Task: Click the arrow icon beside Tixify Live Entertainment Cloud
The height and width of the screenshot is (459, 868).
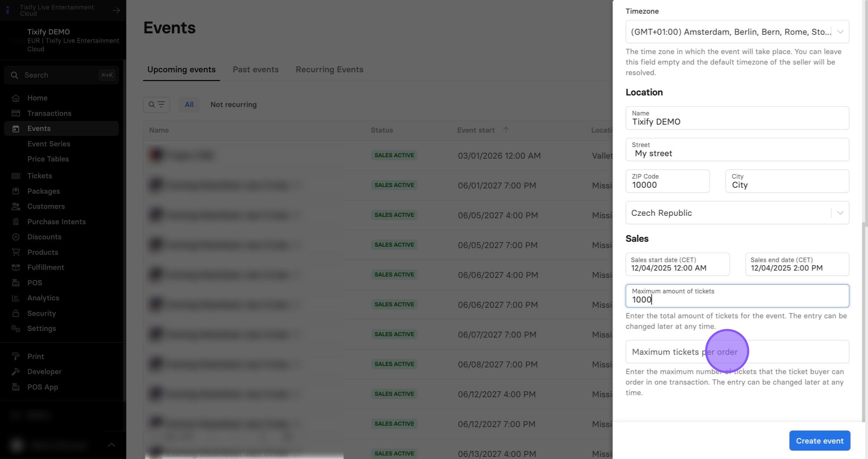Action: pyautogui.click(x=116, y=11)
